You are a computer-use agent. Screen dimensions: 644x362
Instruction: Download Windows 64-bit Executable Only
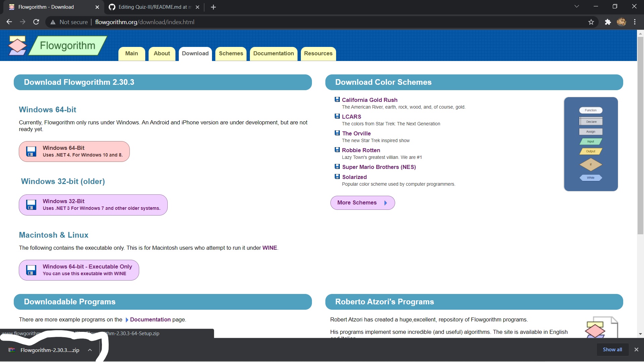pos(79,270)
